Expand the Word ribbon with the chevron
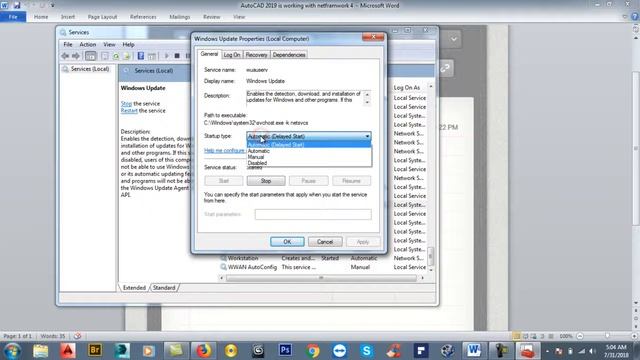Screen dimensions: 640x360 coord(625,17)
